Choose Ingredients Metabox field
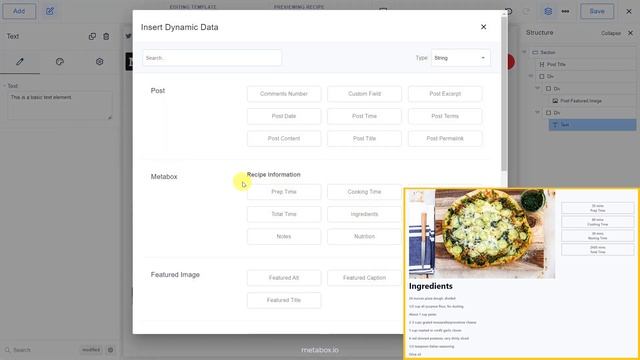Screen dimensions: 640x360 364,214
